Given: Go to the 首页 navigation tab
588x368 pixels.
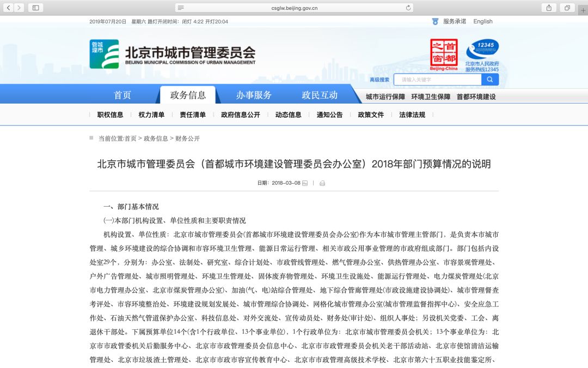Looking at the screenshot, I should click(122, 95).
